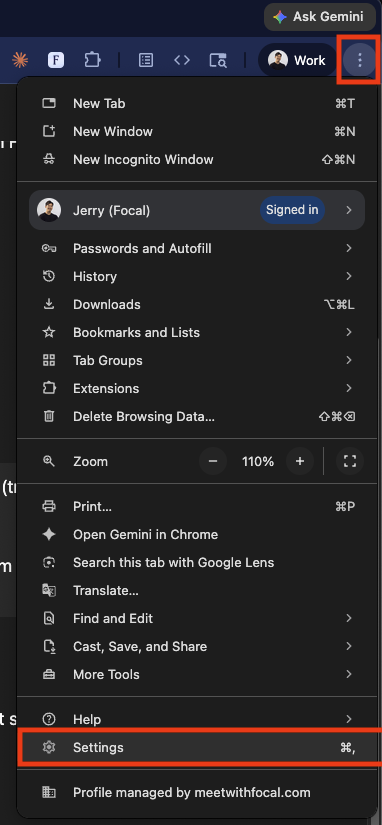
Task: Open a New Incognito Window
Action: pos(198,159)
